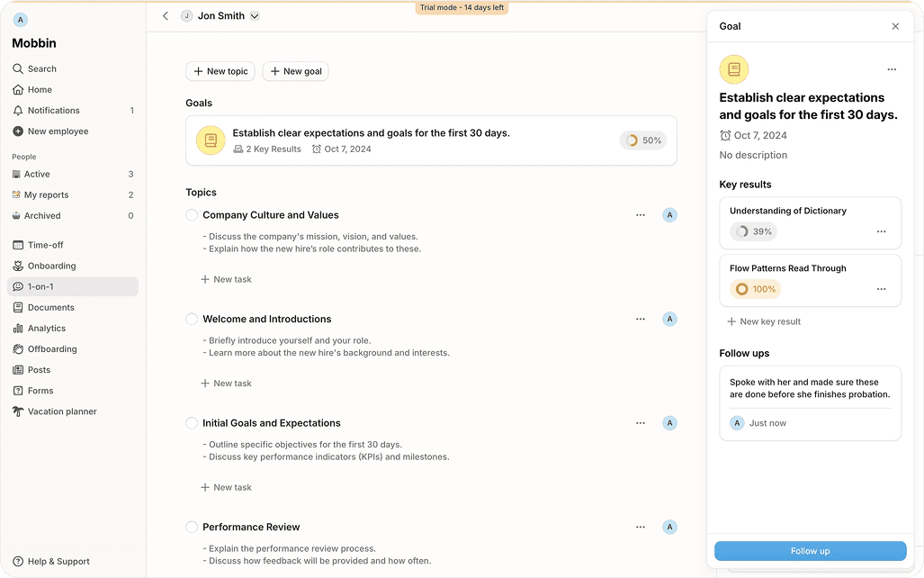Go to Onboarding in the sidebar
Screen dimensions: 924x578
click(51, 266)
